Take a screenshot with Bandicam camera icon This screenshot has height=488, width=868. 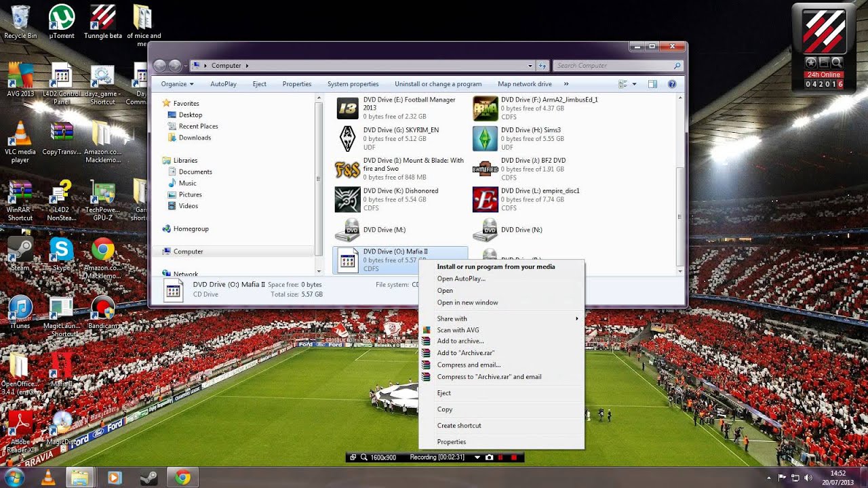click(489, 457)
